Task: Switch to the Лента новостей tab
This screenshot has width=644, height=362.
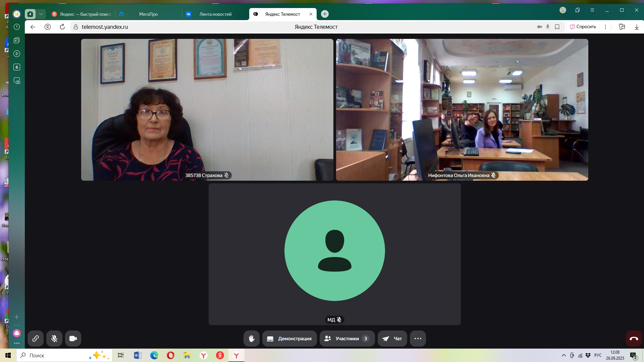Action: point(215,14)
